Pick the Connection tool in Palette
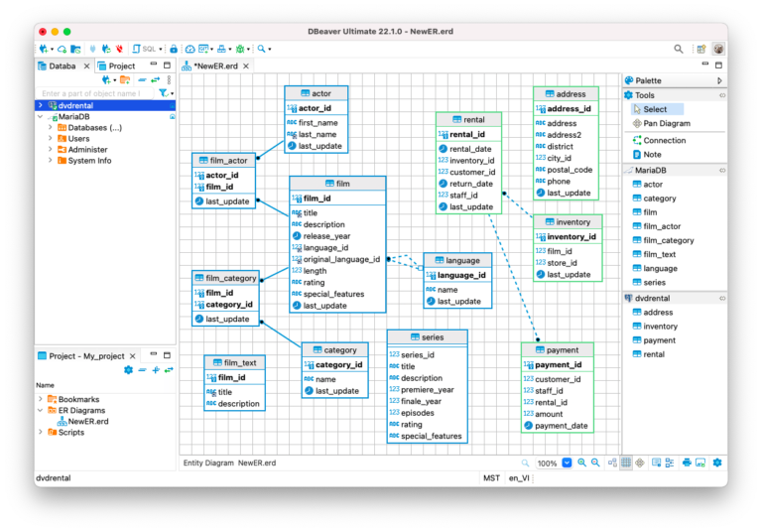Screen dimensions: 762x532 pos(659,140)
